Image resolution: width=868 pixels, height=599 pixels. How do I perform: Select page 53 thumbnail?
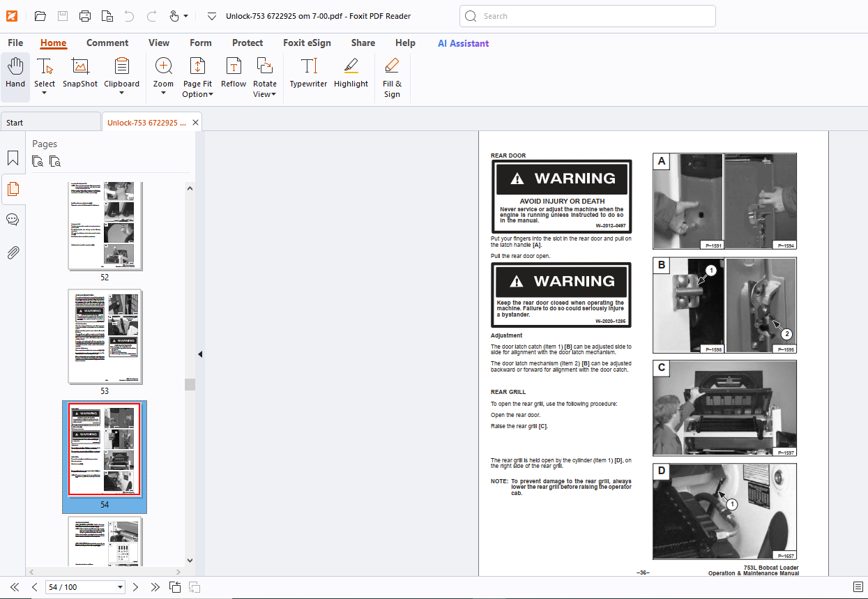[x=105, y=337]
